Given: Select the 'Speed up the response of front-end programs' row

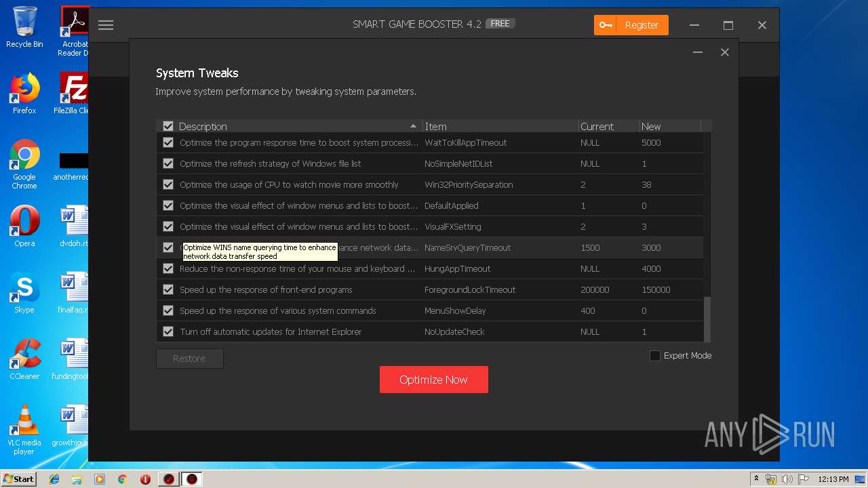Looking at the screenshot, I should [x=430, y=289].
